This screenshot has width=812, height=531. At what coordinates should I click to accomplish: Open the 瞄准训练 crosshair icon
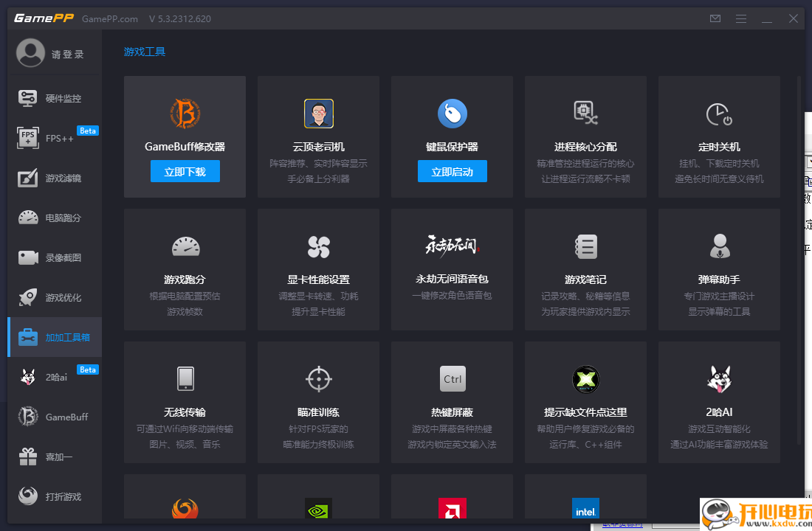tap(318, 379)
